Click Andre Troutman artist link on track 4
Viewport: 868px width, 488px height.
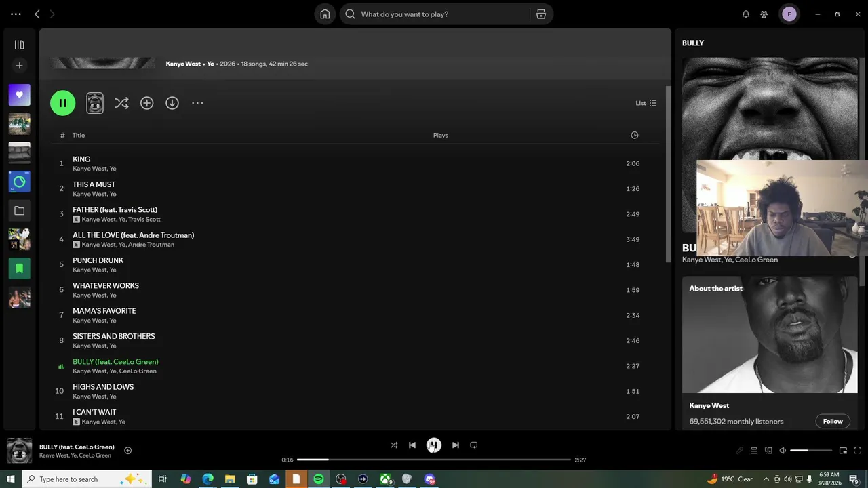(x=151, y=245)
